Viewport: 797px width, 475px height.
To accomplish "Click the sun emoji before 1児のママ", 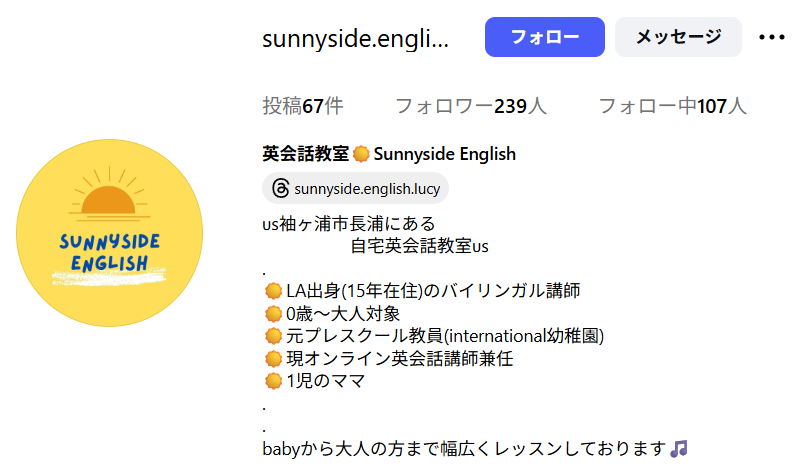I will (272, 381).
